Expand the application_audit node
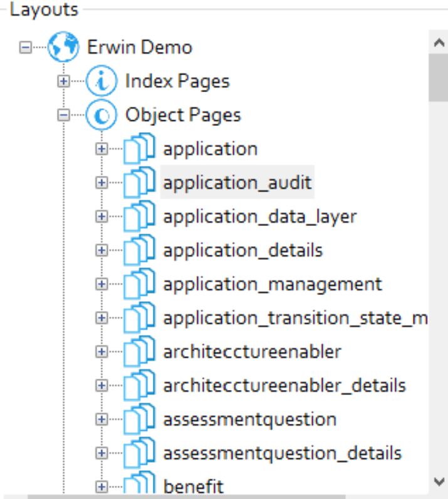Screen dimensions: 448x499 (102, 183)
